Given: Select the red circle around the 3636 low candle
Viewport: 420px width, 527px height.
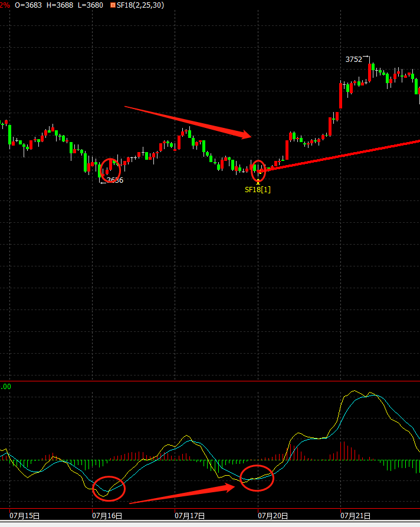Looking at the screenshot, I should tap(110, 169).
